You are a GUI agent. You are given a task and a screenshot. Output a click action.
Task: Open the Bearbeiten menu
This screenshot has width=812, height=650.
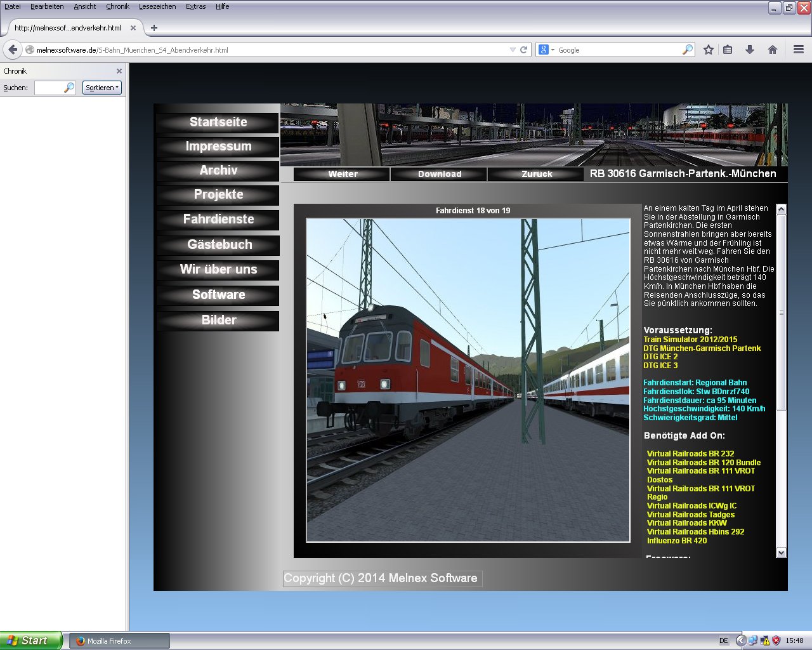click(x=47, y=6)
